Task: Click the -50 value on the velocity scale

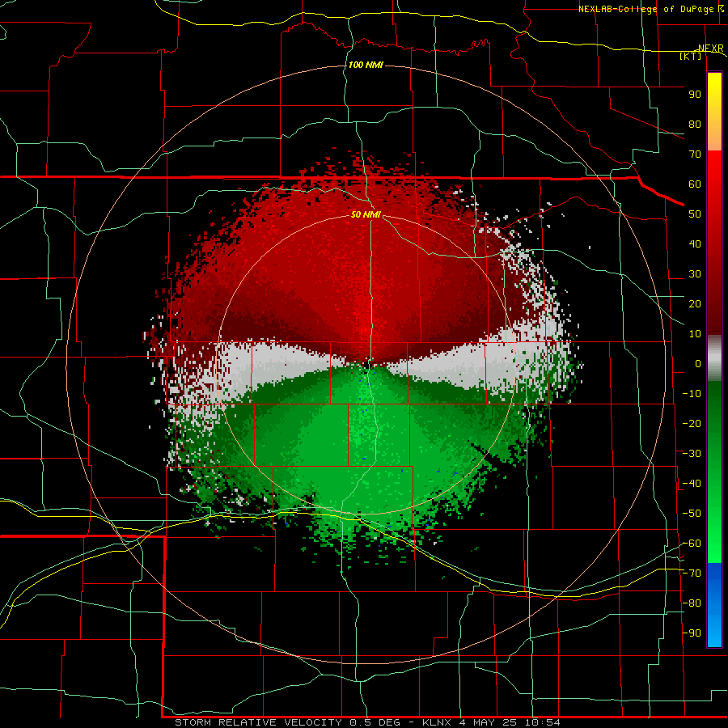Action: 692,514
